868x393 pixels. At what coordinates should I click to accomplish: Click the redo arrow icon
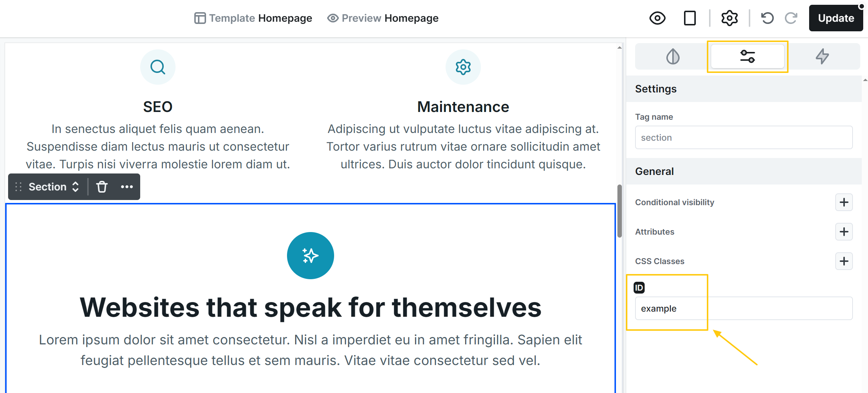click(791, 18)
